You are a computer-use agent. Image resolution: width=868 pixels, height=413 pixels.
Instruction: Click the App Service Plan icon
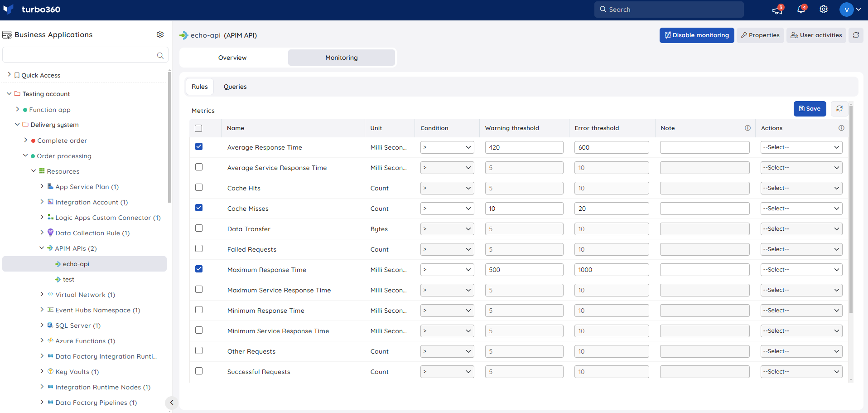50,186
